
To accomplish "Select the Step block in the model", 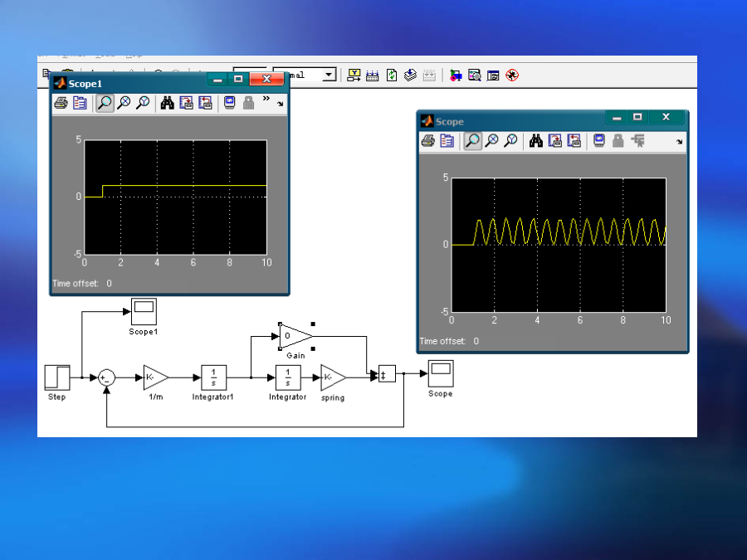I will point(57,377).
